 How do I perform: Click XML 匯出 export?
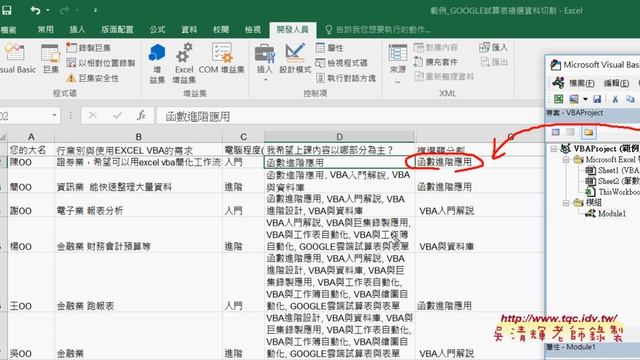pos(493,62)
